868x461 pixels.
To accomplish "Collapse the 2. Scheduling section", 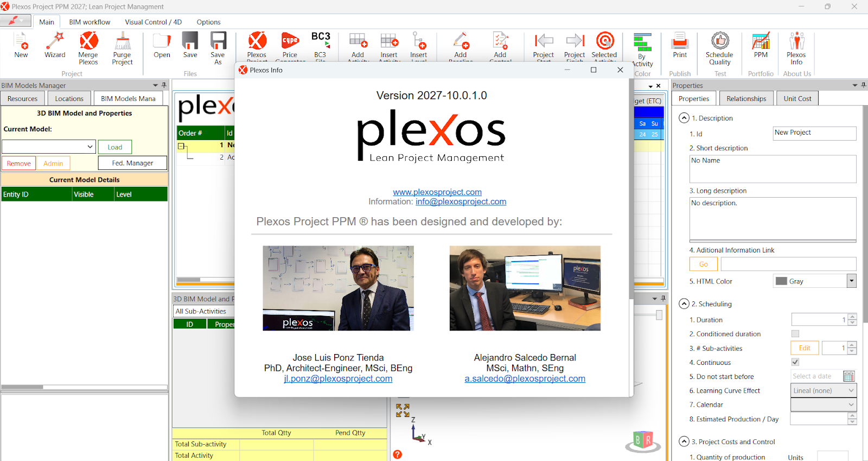I will [x=684, y=304].
